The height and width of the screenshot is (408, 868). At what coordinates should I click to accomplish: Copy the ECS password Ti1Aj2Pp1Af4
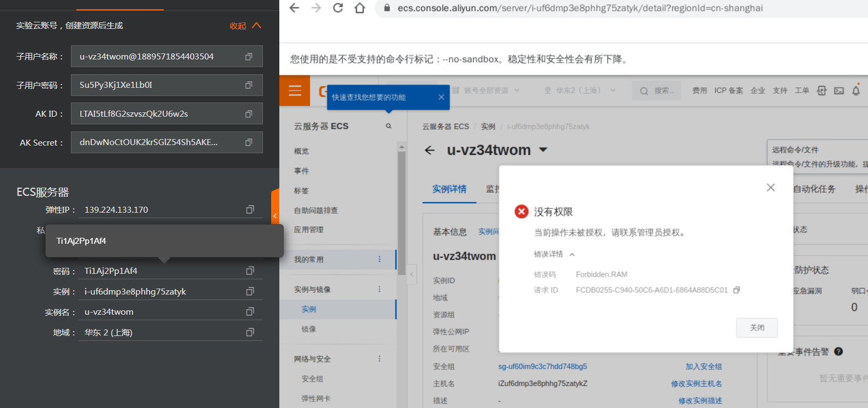point(250,271)
